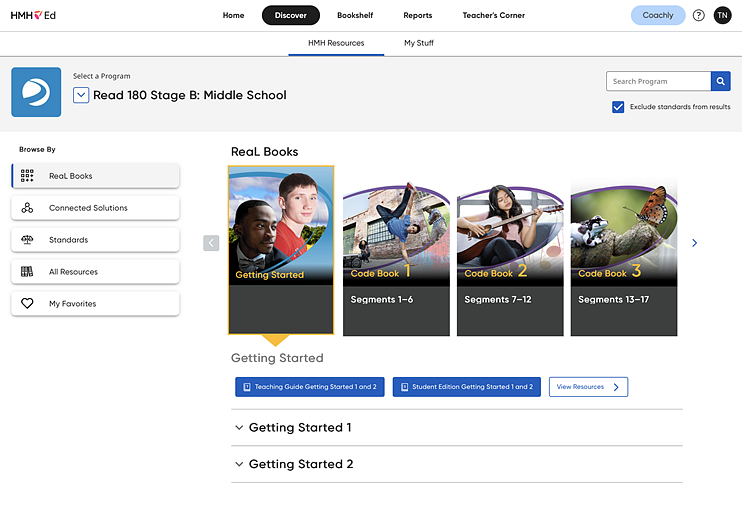Click the Read 180 program logo tile

36,92
